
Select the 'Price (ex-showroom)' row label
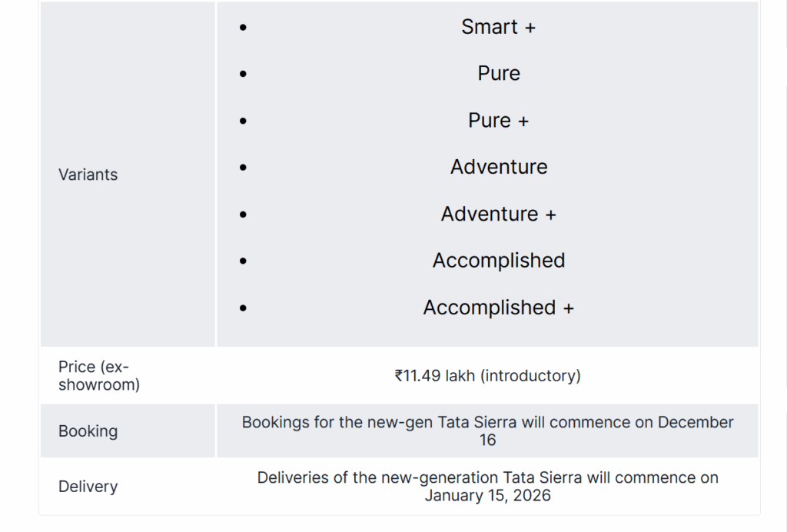click(99, 376)
